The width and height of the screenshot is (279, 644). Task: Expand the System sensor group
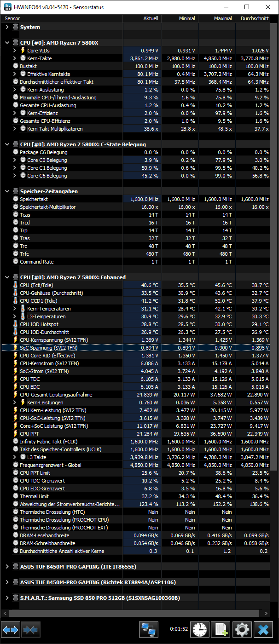7,27
